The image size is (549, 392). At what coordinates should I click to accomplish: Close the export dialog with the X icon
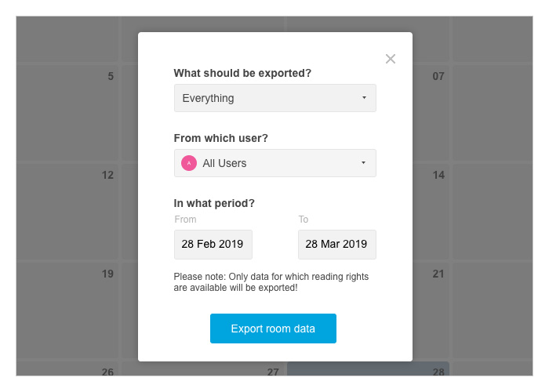pyautogui.click(x=391, y=59)
